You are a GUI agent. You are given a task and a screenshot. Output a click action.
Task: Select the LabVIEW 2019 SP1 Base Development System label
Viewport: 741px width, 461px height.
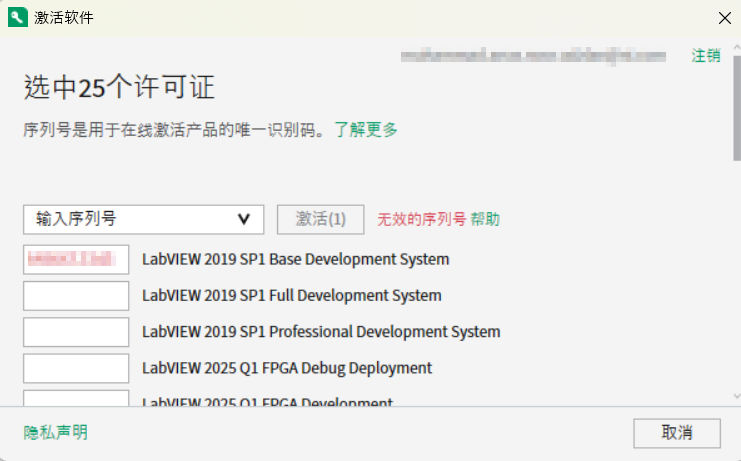295,260
